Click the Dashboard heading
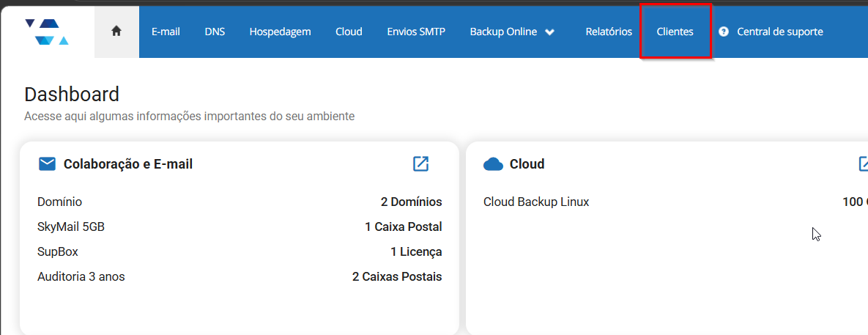 coord(72,94)
